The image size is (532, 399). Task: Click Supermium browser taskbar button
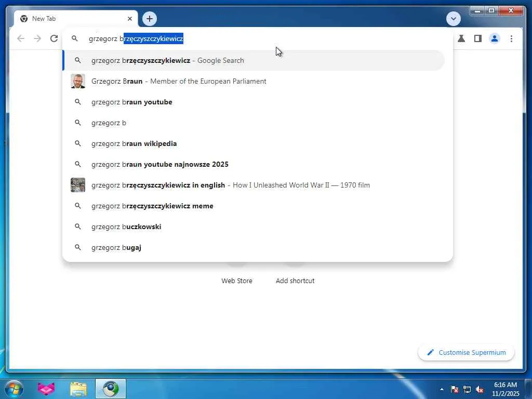point(111,389)
